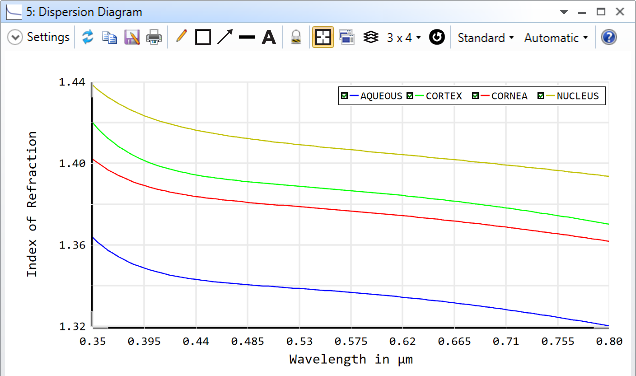Open the Settings label
Screen dimensions: 636x376
48,37
